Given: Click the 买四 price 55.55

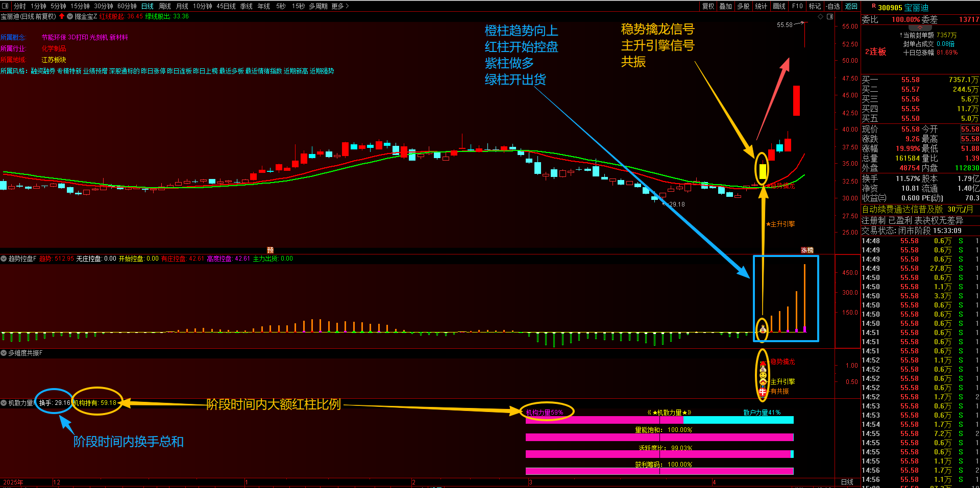Looking at the screenshot, I should pyautogui.click(x=911, y=109).
